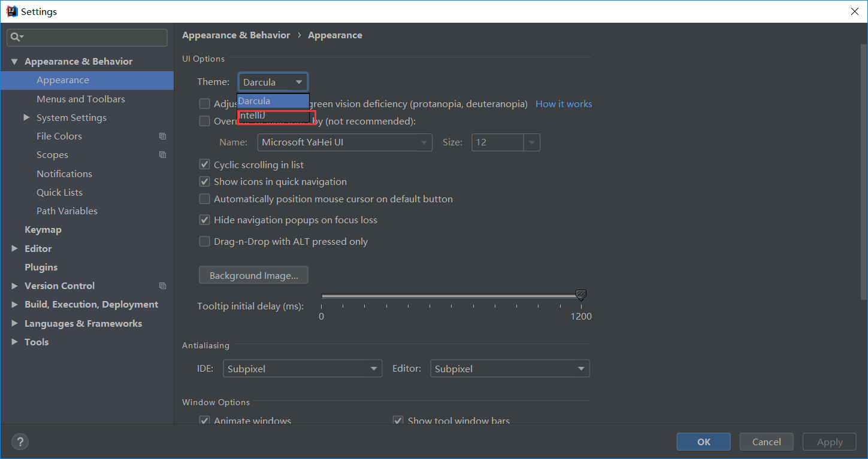Click project-level icon beside File Colors
Viewport: 868px width, 459px height.
click(162, 136)
